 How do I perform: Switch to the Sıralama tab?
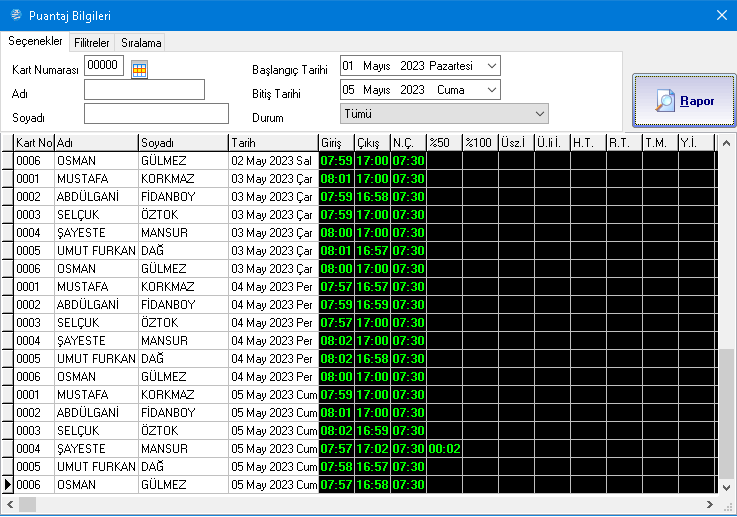141,43
